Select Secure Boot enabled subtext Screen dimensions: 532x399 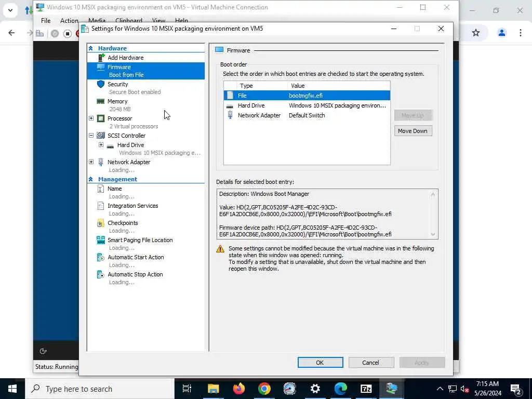[135, 92]
